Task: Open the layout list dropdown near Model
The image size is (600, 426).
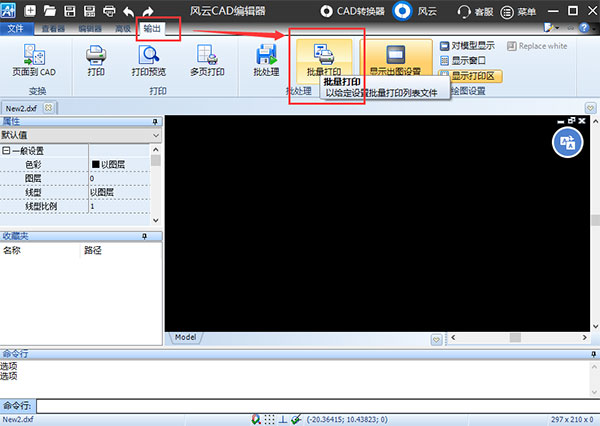Action: [x=436, y=339]
